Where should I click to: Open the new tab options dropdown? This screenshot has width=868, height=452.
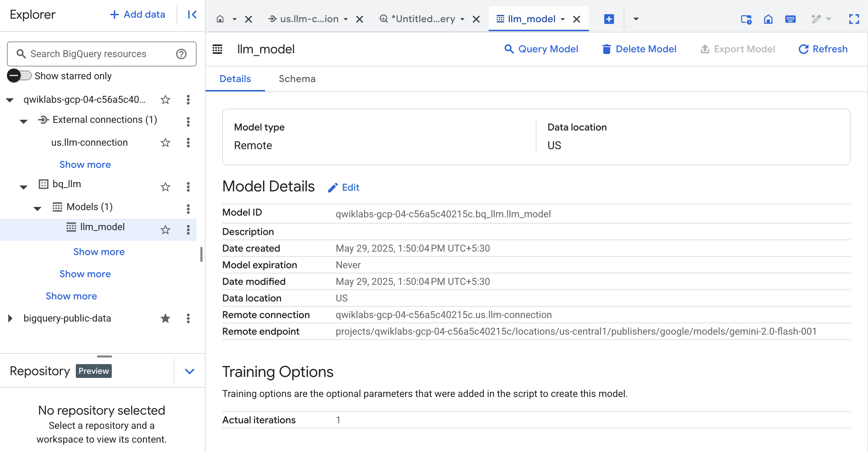point(636,19)
